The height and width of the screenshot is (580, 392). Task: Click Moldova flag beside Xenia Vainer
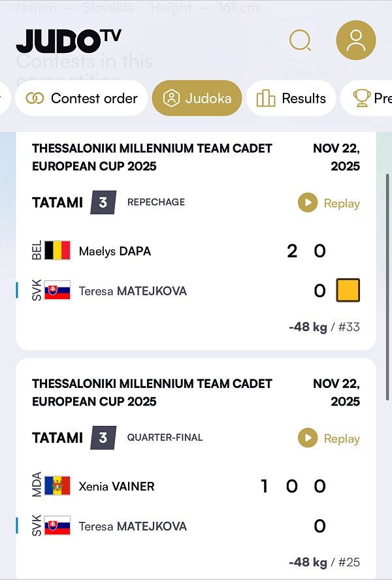click(x=57, y=486)
